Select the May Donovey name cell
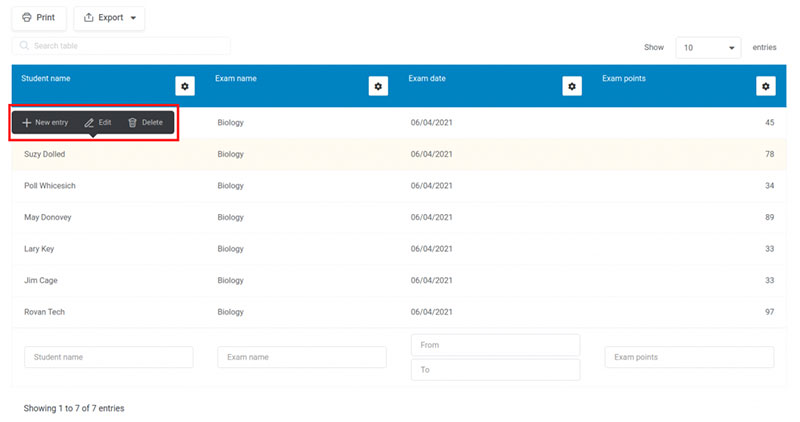This screenshot has height=422, width=800. click(47, 217)
